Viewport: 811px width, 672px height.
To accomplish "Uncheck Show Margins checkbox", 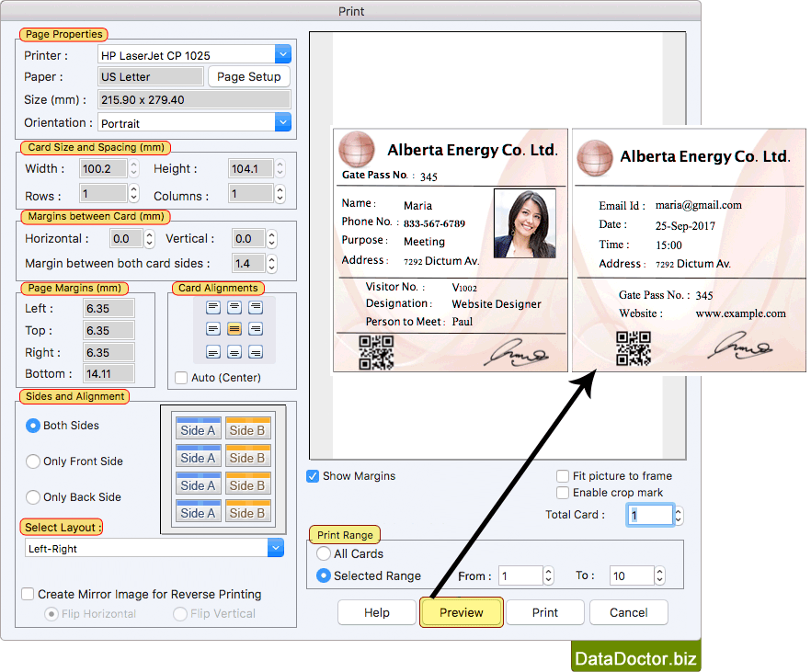I will coord(313,476).
